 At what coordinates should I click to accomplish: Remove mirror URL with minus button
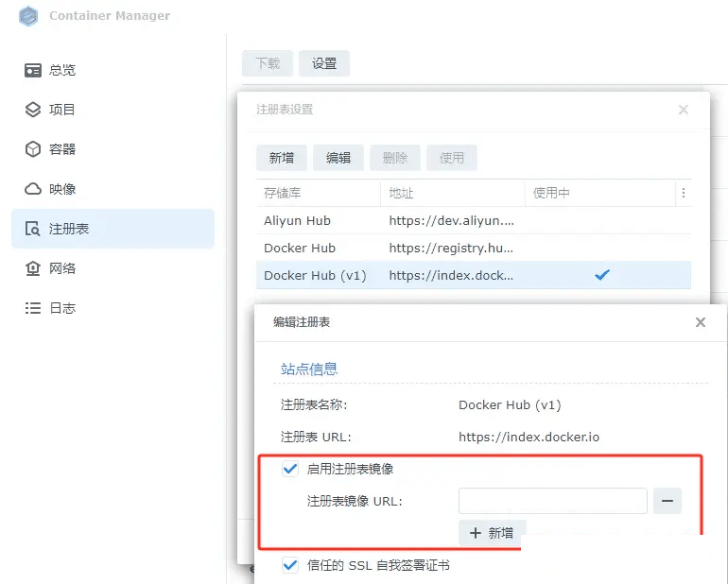(667, 501)
